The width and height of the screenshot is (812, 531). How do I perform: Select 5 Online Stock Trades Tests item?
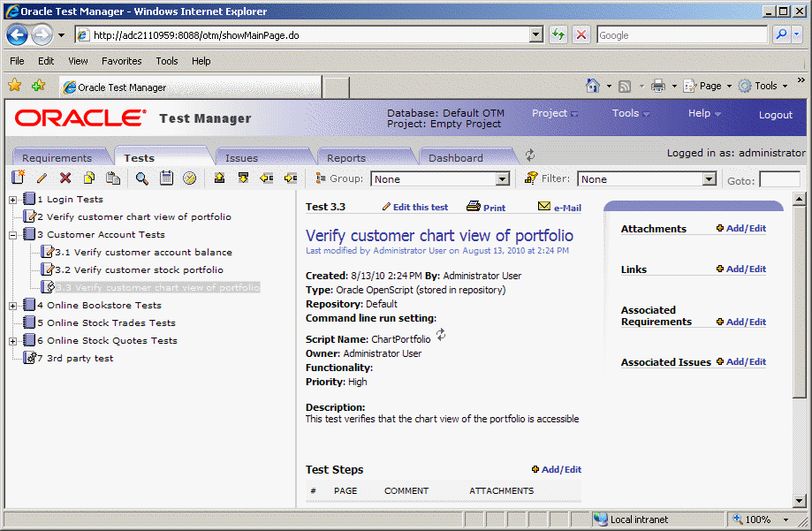point(106,323)
